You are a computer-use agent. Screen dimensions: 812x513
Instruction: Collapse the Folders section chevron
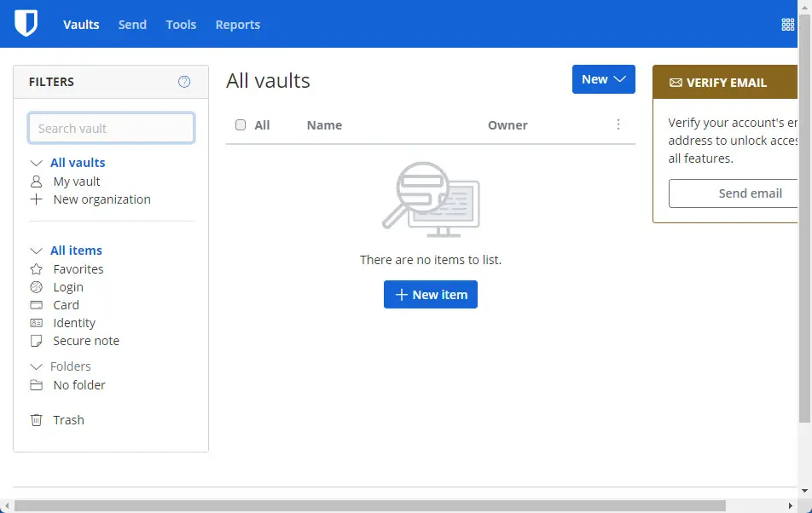click(36, 367)
